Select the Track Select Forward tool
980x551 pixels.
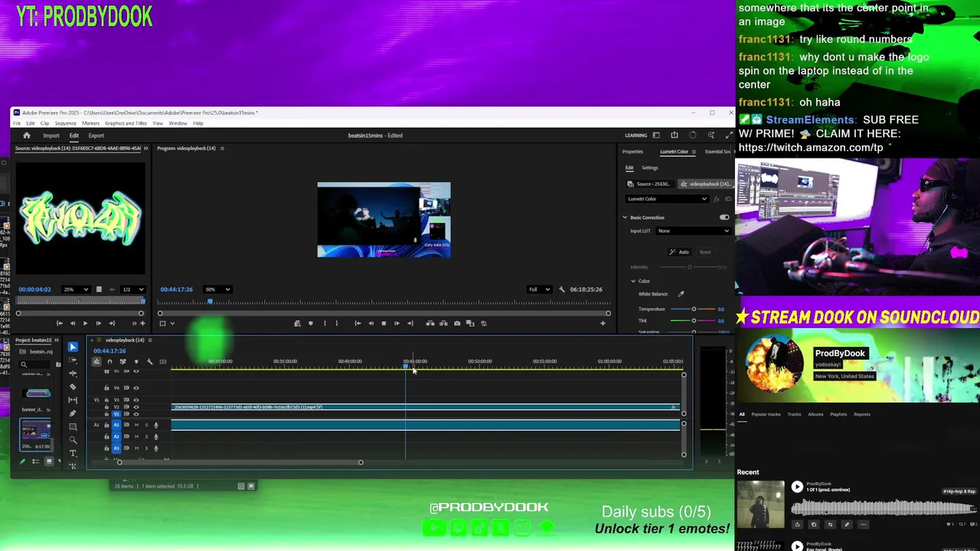pyautogui.click(x=73, y=360)
